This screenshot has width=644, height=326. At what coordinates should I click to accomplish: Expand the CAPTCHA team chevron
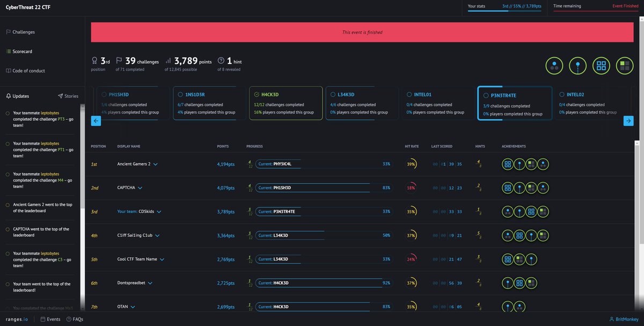coord(140,188)
